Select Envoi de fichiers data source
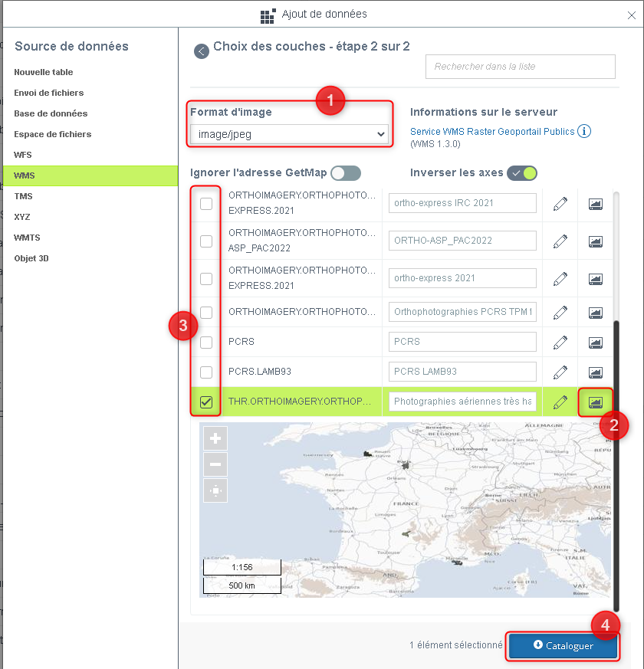The height and width of the screenshot is (669, 644). [49, 93]
